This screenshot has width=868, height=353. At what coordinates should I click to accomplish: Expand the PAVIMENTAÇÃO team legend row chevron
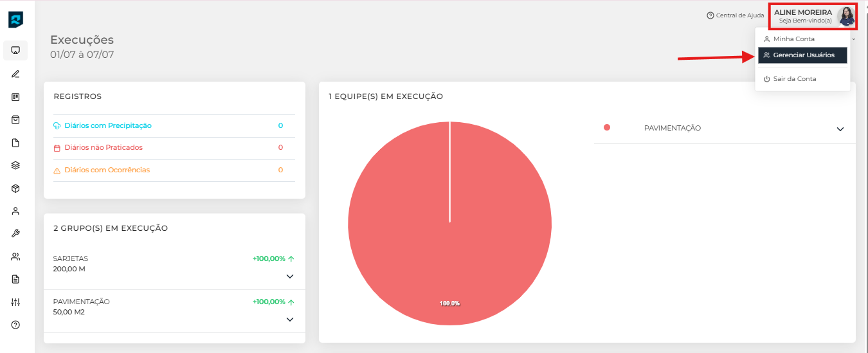(840, 129)
